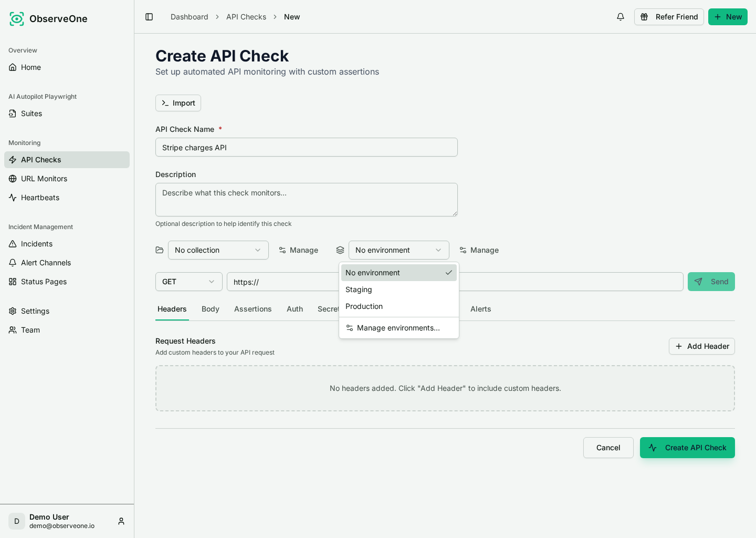Click Demo User account name

click(x=49, y=517)
